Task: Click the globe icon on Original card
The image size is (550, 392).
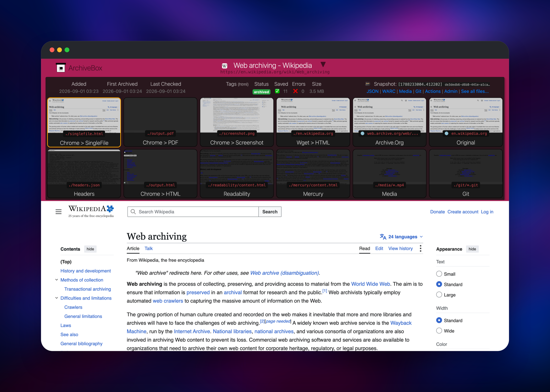Action: coord(446,133)
